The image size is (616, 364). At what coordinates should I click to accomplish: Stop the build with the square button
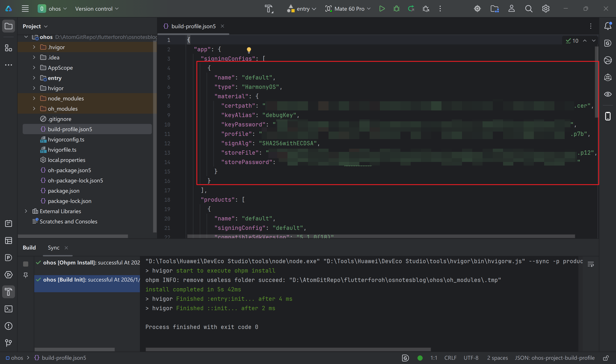[x=25, y=264]
